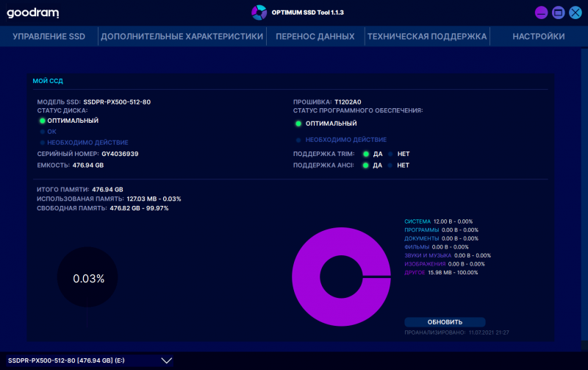Click the ПРОАНАЛИЗИРОВАНО 11.07.2021 timestamp
The height and width of the screenshot is (370, 588).
point(456,332)
